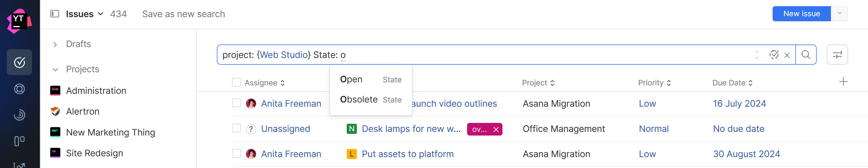The image size is (868, 168).
Task: Open the YouTrack home logo
Action: (x=19, y=21)
